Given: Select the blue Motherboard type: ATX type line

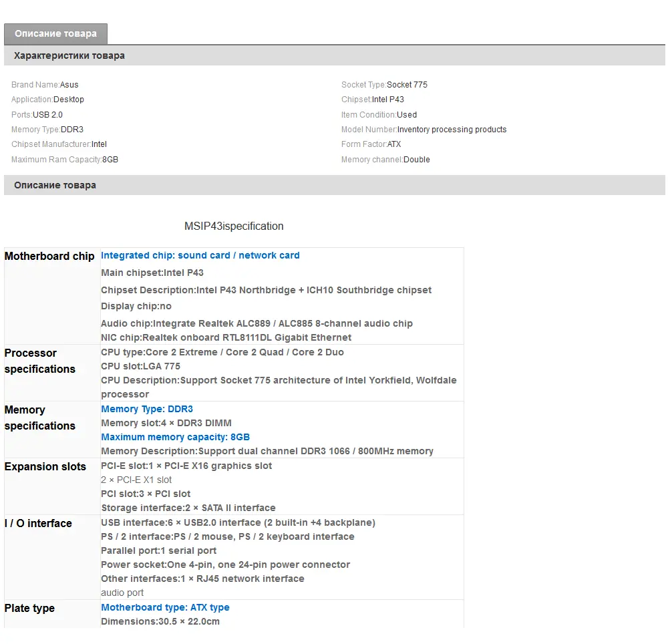Looking at the screenshot, I should point(165,607).
